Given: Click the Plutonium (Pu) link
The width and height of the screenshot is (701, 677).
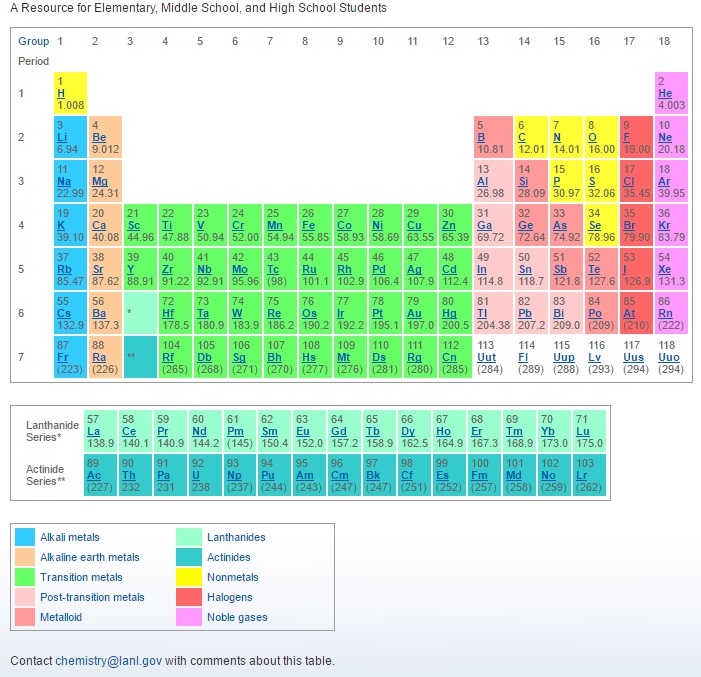Looking at the screenshot, I should pyautogui.click(x=267, y=475).
